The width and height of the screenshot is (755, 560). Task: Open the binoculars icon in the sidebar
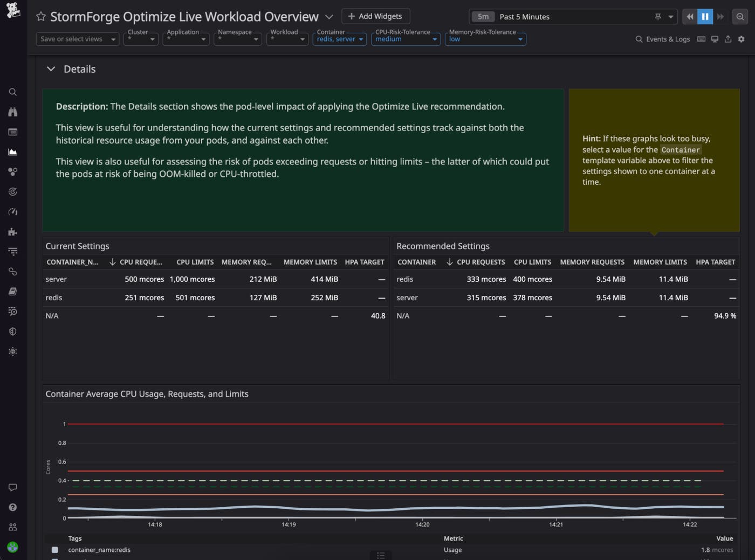coord(12,112)
